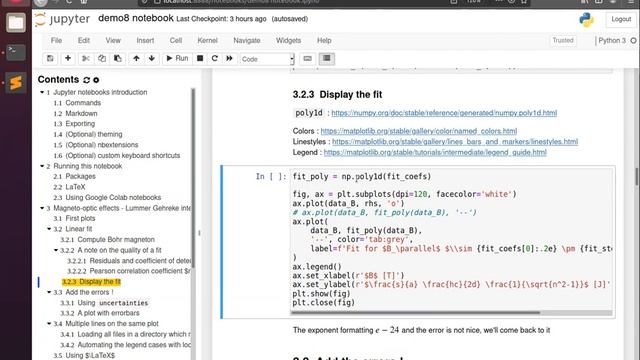Open the Terminal in the Ubuntu dock
The width and height of the screenshot is (640, 360).
[x=16, y=53]
